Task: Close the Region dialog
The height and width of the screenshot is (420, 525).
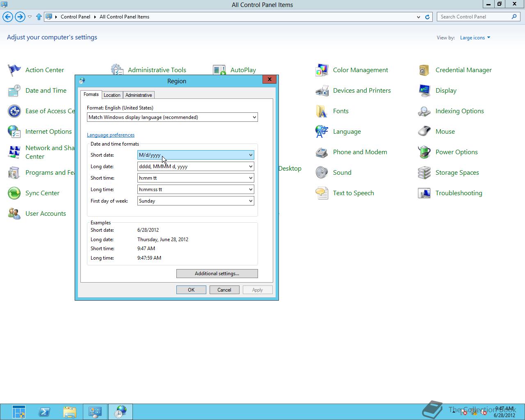Action: pyautogui.click(x=269, y=79)
